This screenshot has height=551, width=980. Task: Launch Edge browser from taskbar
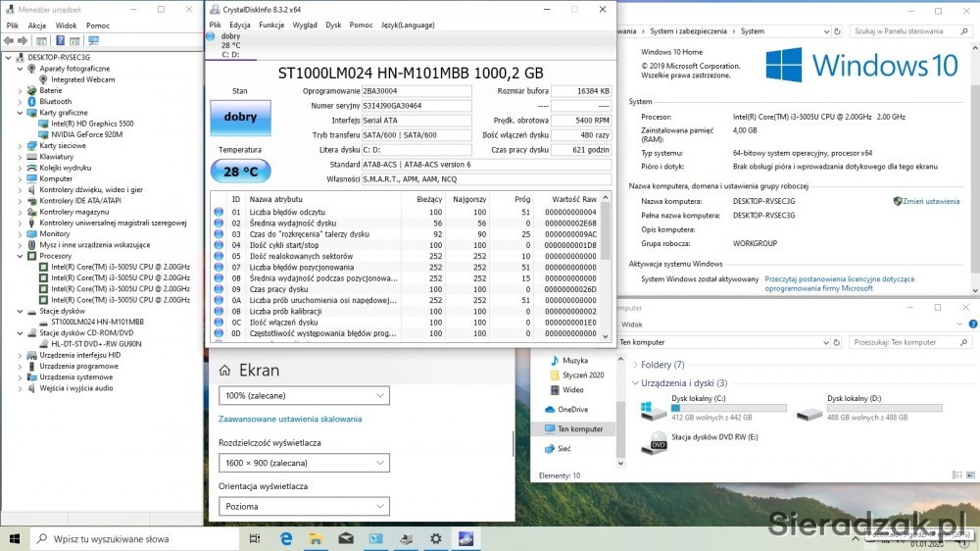coord(285,538)
